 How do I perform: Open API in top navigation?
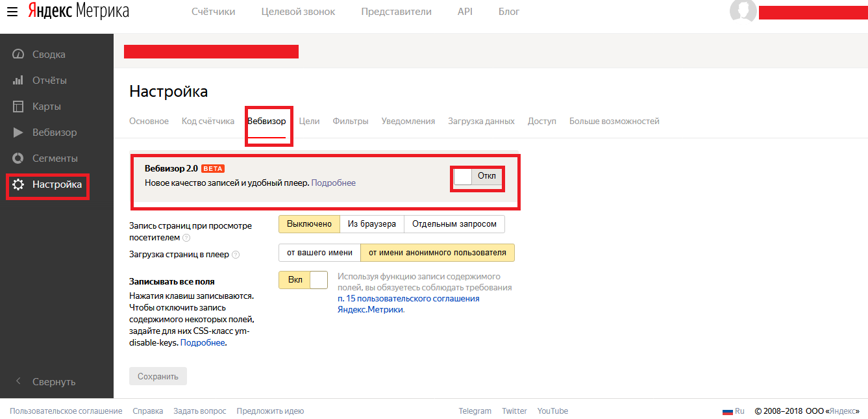[465, 12]
